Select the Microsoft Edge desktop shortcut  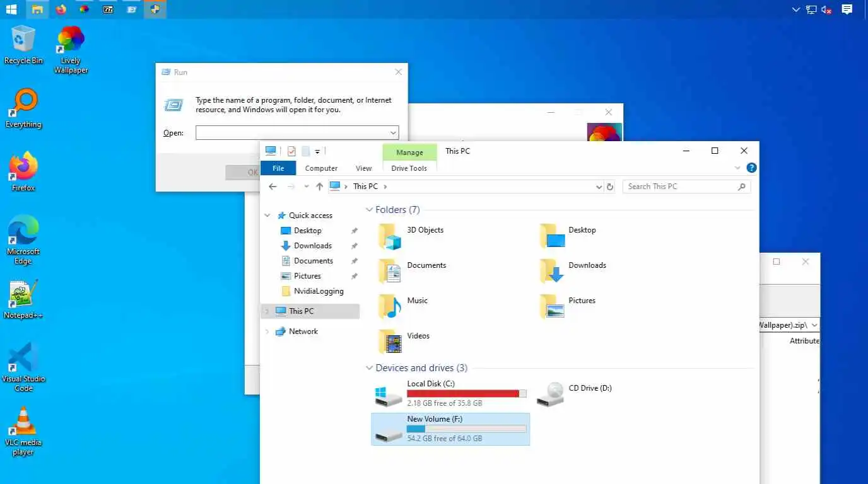[23, 240]
